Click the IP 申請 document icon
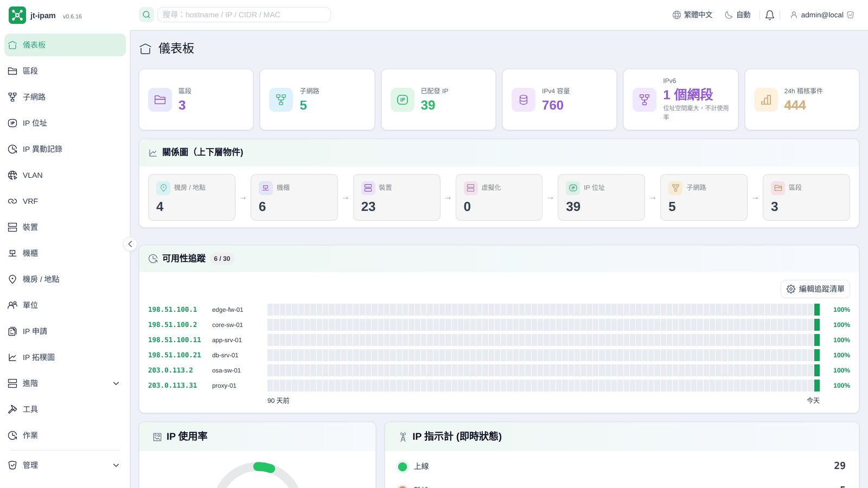The image size is (868, 488). pyautogui.click(x=12, y=331)
